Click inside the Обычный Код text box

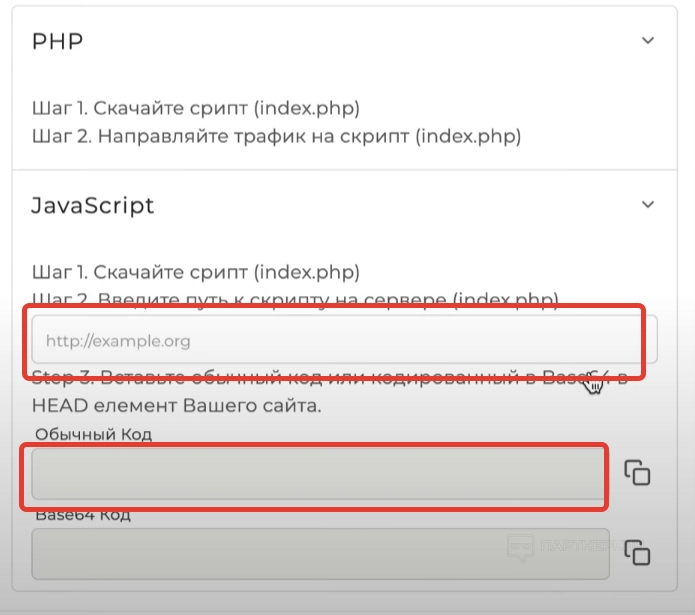pyautogui.click(x=318, y=473)
